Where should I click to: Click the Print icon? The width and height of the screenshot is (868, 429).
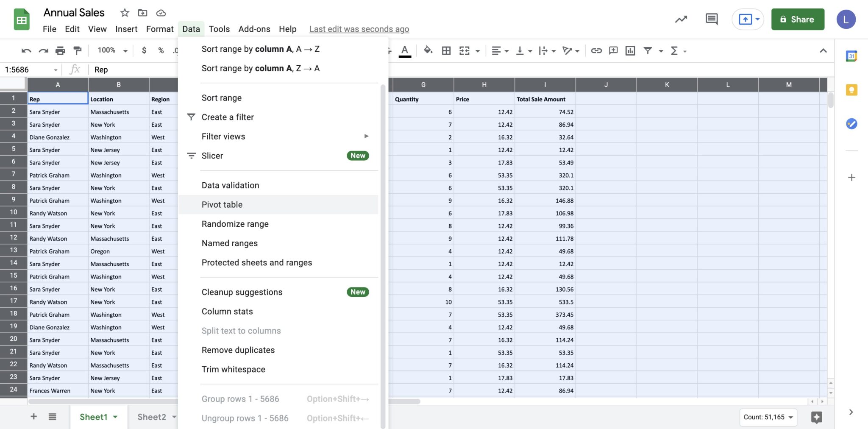point(60,51)
